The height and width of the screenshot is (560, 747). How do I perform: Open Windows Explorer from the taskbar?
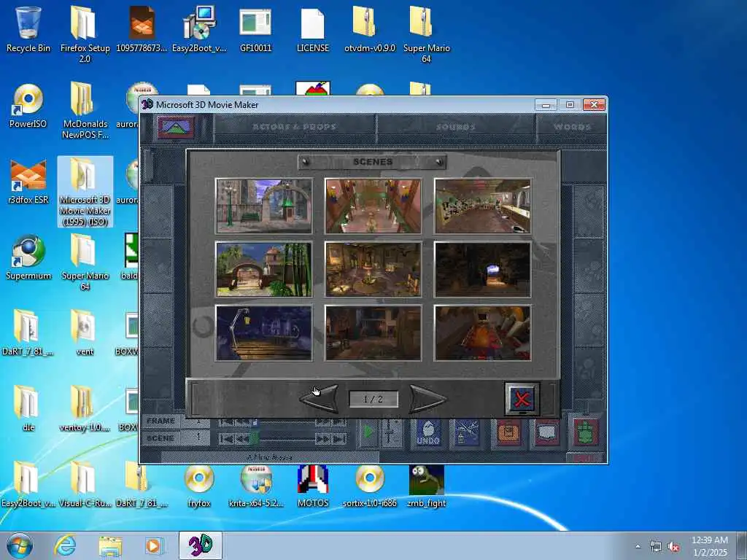[x=110, y=545]
